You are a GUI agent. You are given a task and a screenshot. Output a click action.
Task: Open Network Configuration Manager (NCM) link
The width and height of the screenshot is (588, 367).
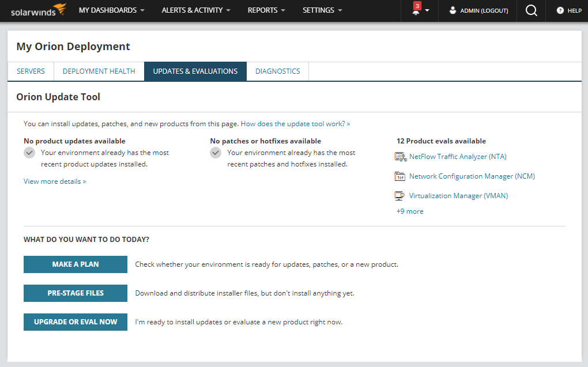[472, 176]
